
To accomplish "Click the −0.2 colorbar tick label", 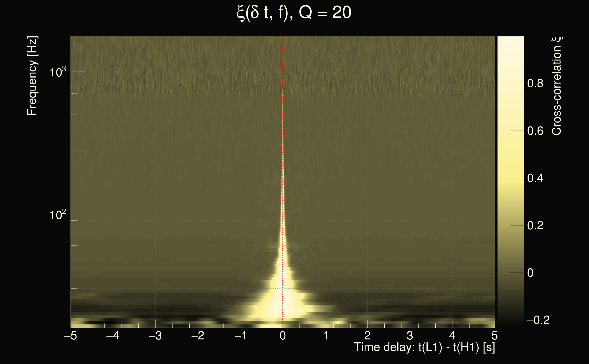I will [x=538, y=320].
